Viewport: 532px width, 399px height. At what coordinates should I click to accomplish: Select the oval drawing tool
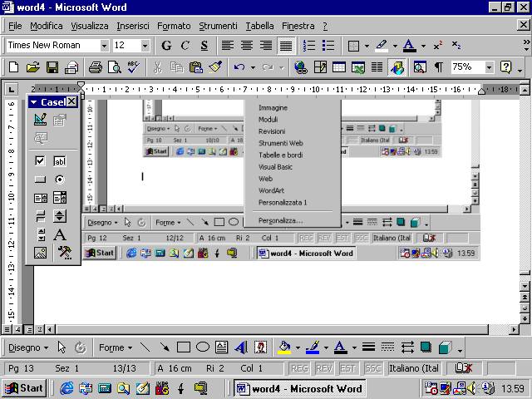203,347
